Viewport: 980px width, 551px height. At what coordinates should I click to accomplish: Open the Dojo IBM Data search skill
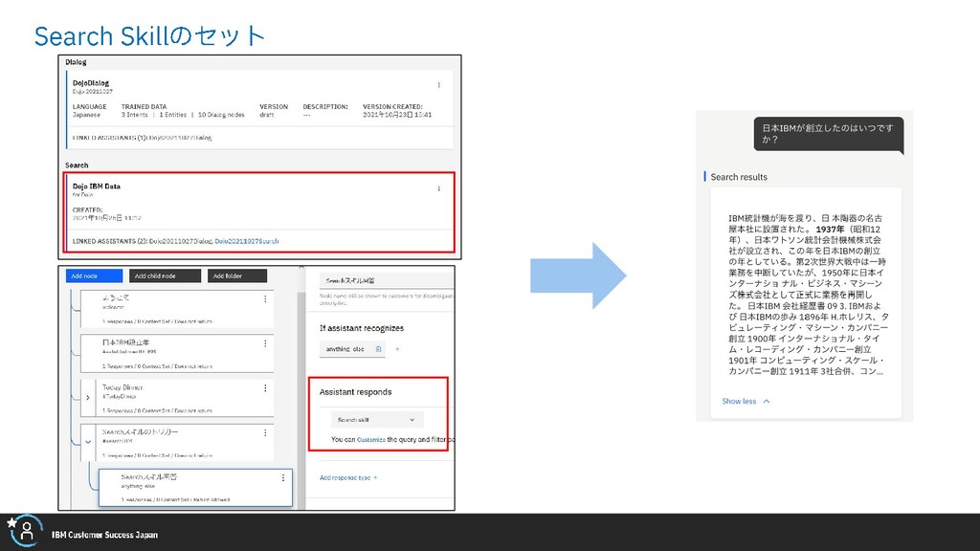(259, 212)
